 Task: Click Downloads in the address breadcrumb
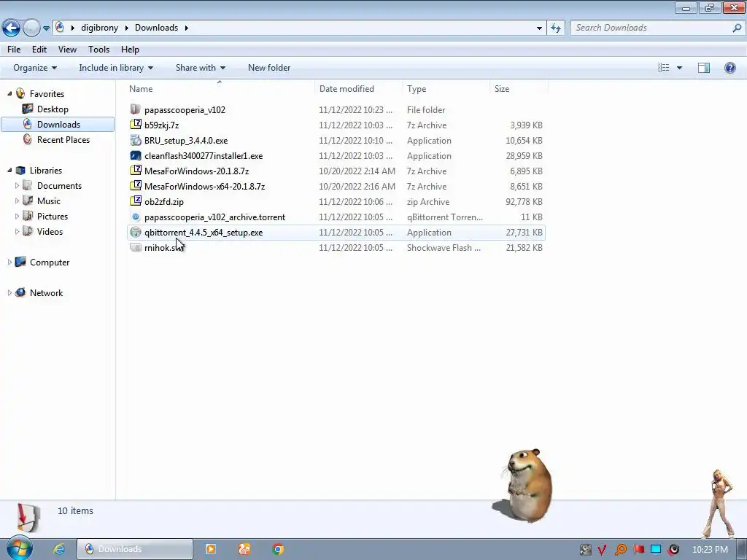[x=156, y=28]
